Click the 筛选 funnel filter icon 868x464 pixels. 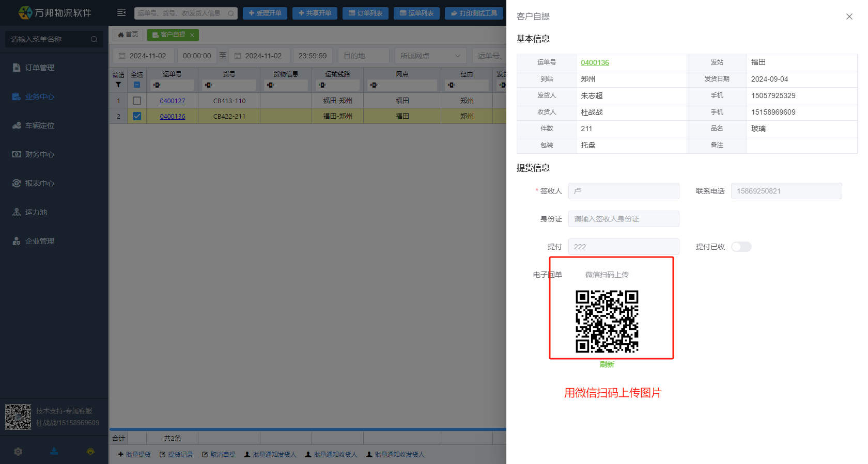(x=118, y=85)
